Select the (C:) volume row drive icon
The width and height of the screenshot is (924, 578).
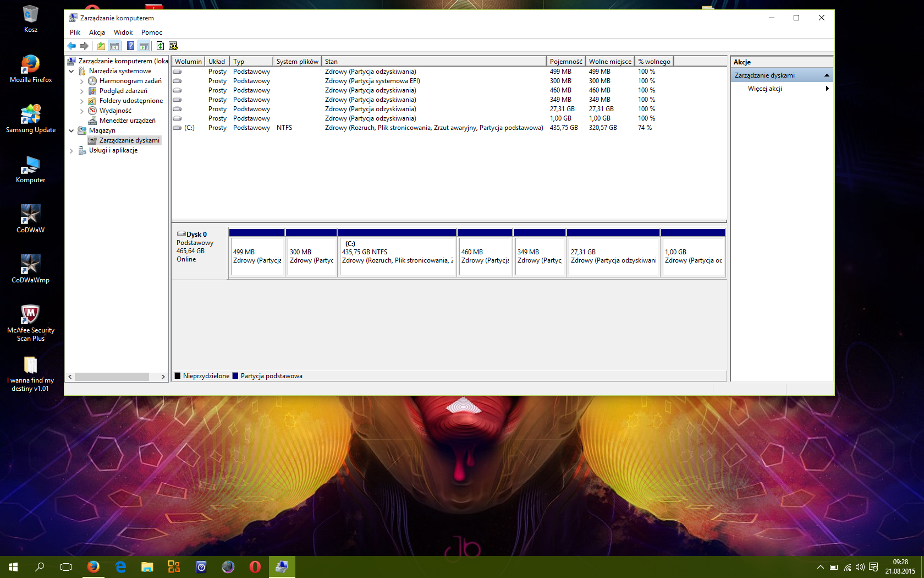177,128
